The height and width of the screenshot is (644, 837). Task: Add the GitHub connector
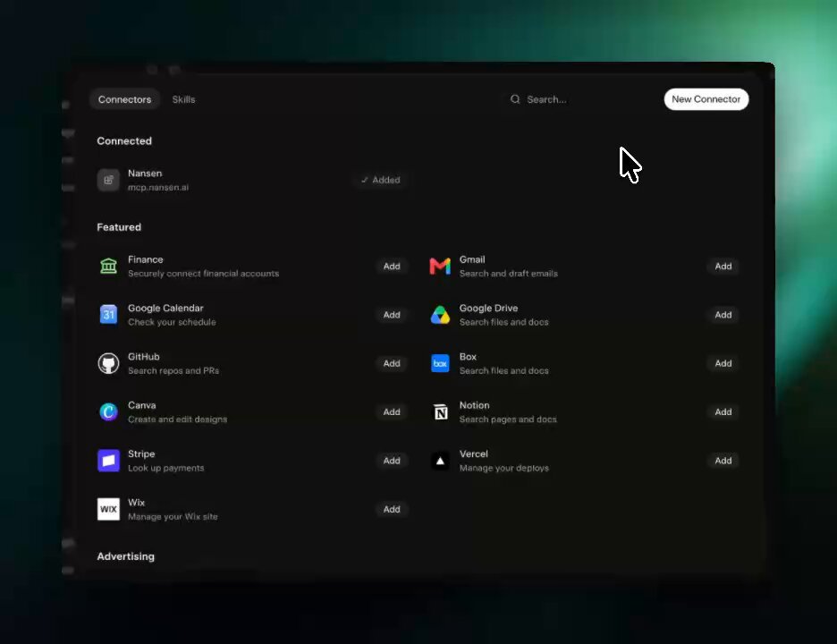tap(392, 363)
